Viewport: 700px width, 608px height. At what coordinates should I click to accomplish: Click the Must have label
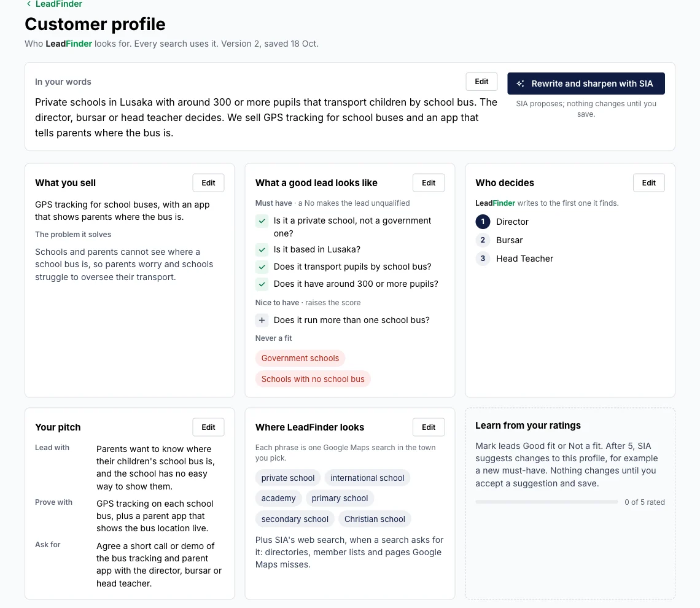(x=273, y=203)
